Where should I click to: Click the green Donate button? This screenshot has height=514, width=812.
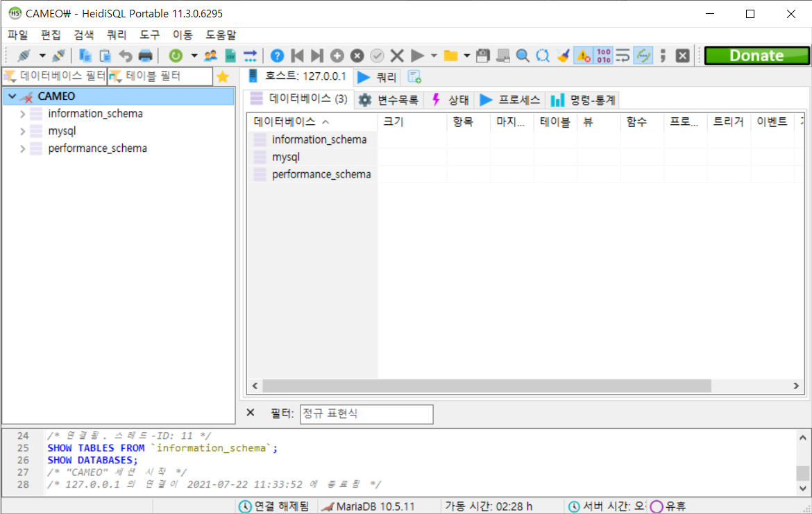pyautogui.click(x=756, y=55)
